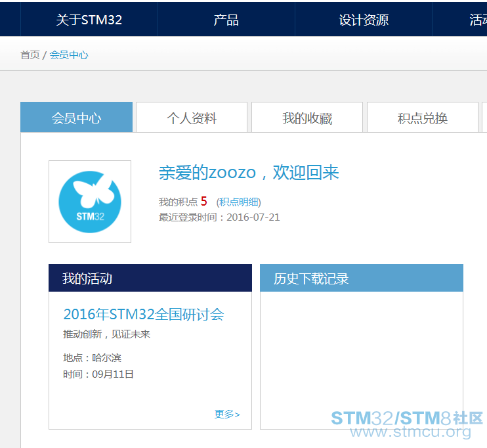Click the 地点：哈尔滨 text
This screenshot has width=487, height=448.
(x=93, y=358)
